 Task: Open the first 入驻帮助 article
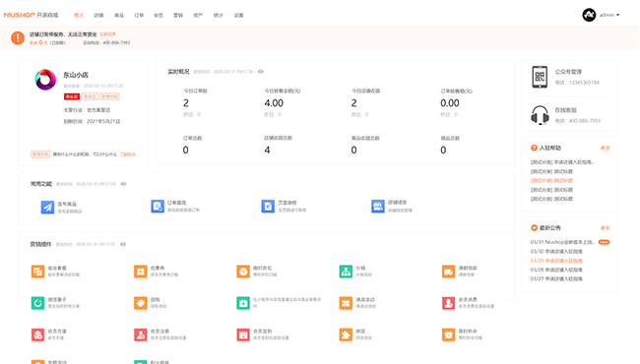(x=562, y=162)
